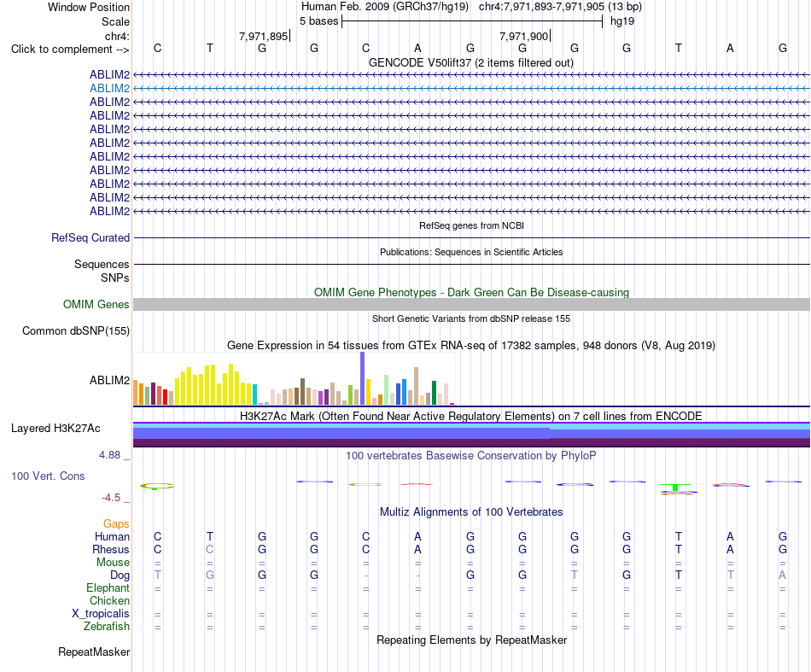Select the Human species row label
This screenshot has height=672, width=811.
pos(112,537)
